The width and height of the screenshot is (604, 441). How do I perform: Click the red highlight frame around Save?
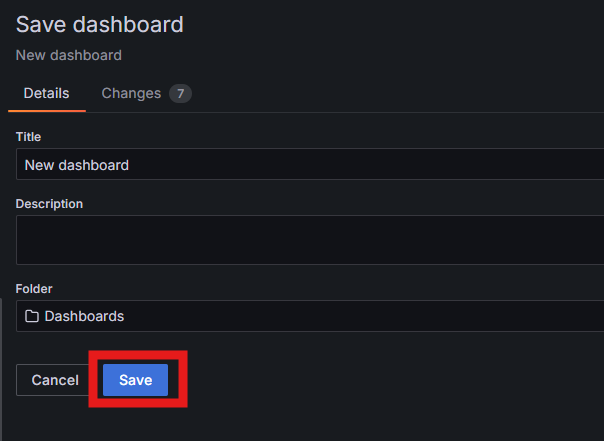point(138,354)
